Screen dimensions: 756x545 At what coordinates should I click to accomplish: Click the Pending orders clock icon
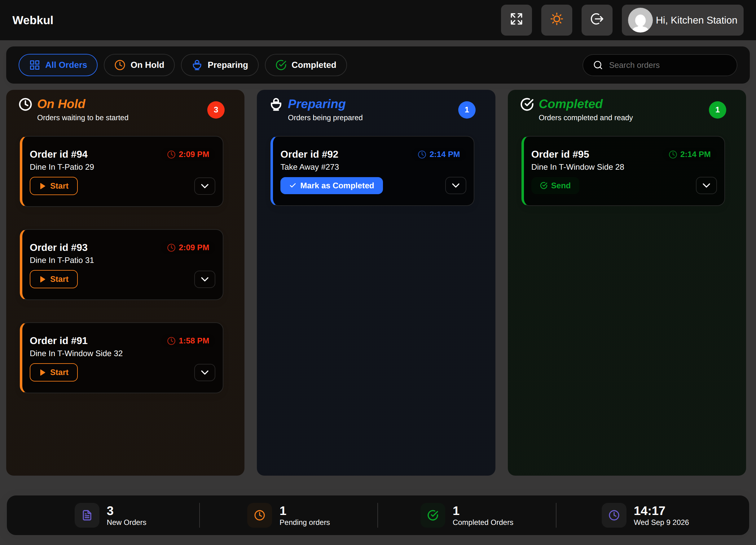pos(260,515)
